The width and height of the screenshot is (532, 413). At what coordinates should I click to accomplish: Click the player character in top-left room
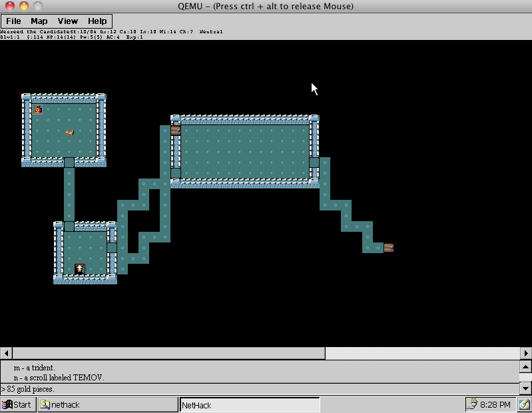tap(37, 109)
